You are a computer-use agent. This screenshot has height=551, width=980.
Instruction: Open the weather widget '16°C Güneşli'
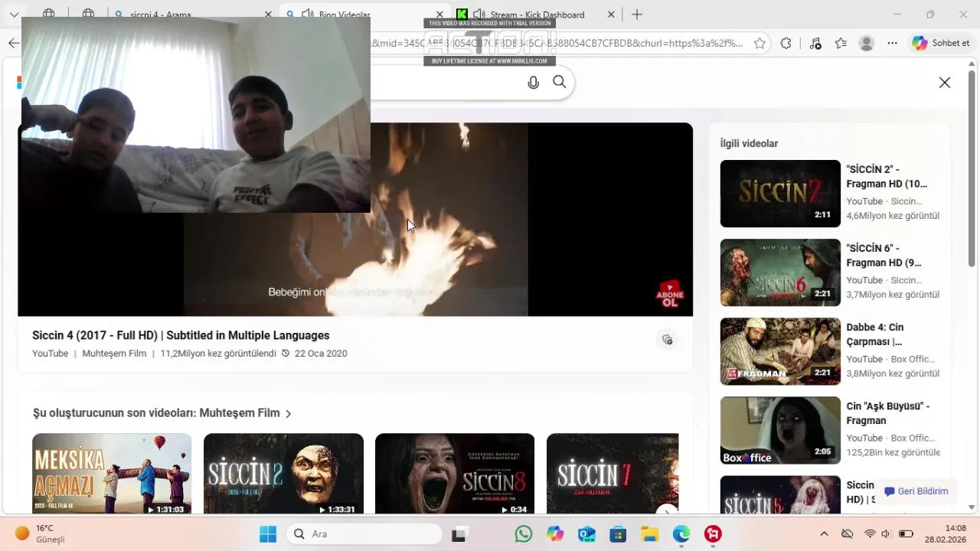40,534
